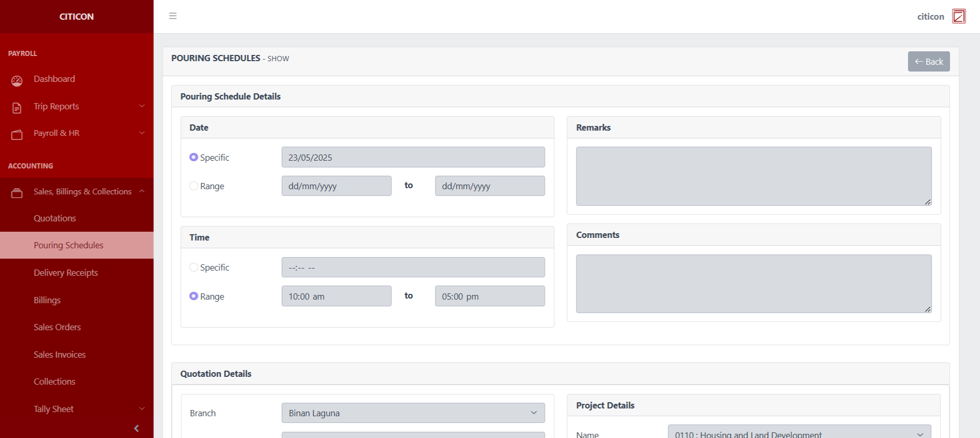980x438 pixels.
Task: Select the Range date radio button
Action: coord(194,186)
